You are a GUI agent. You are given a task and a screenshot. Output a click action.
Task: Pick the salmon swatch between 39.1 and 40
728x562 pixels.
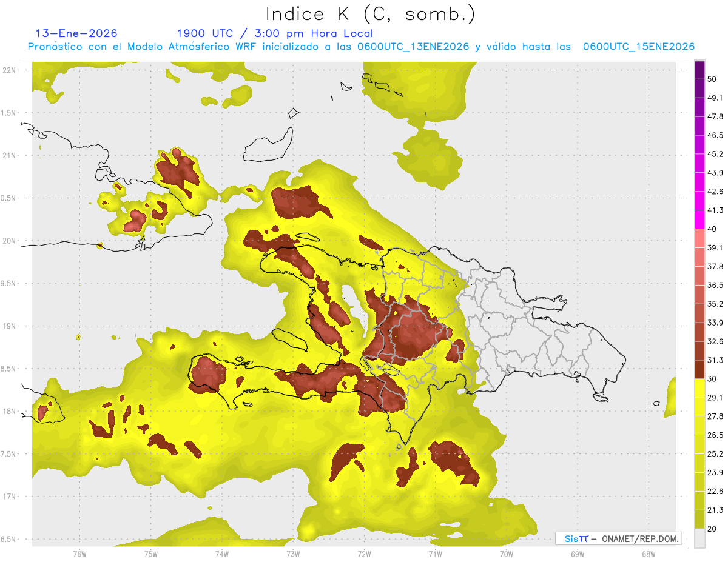point(699,238)
